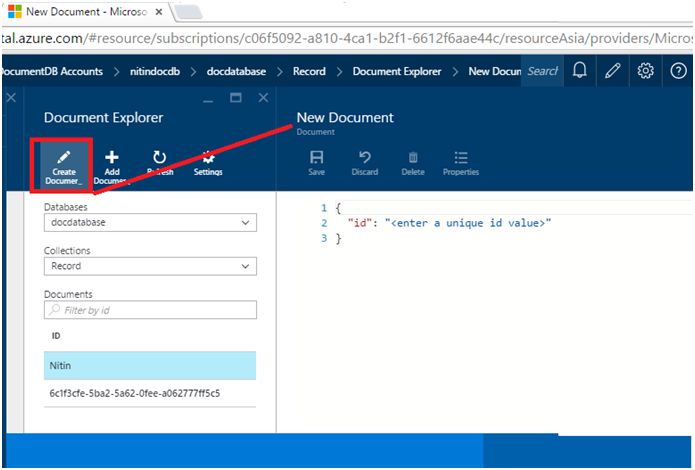695x470 pixels.
Task: Open portal settings gear in header
Action: [x=645, y=70]
